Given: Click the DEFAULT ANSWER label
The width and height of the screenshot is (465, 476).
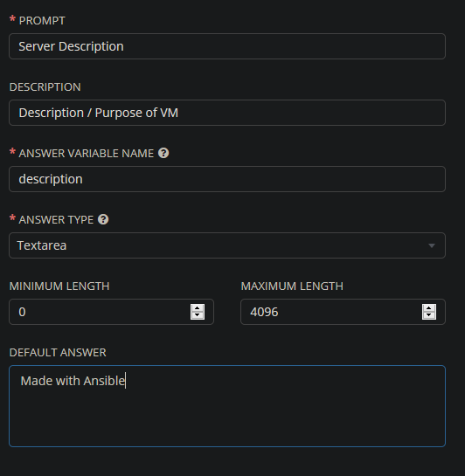Looking at the screenshot, I should (58, 353).
